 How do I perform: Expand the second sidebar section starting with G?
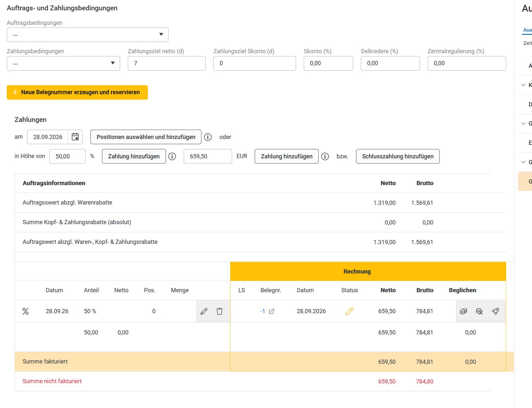523,162
